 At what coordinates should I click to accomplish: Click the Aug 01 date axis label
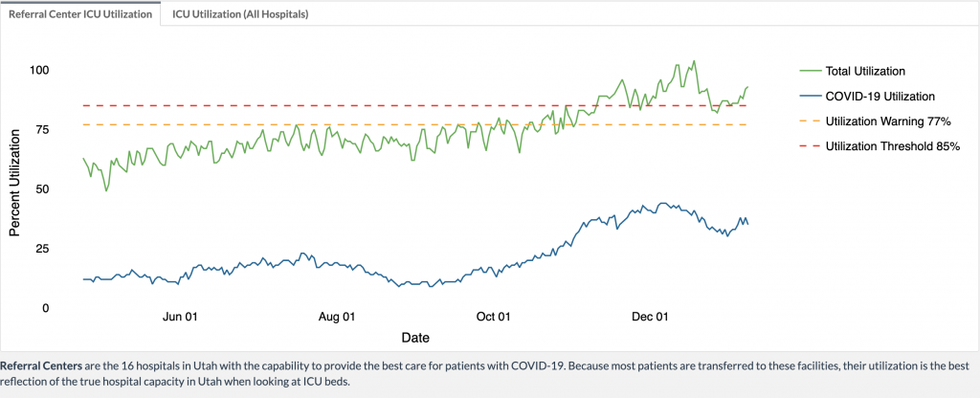336,318
